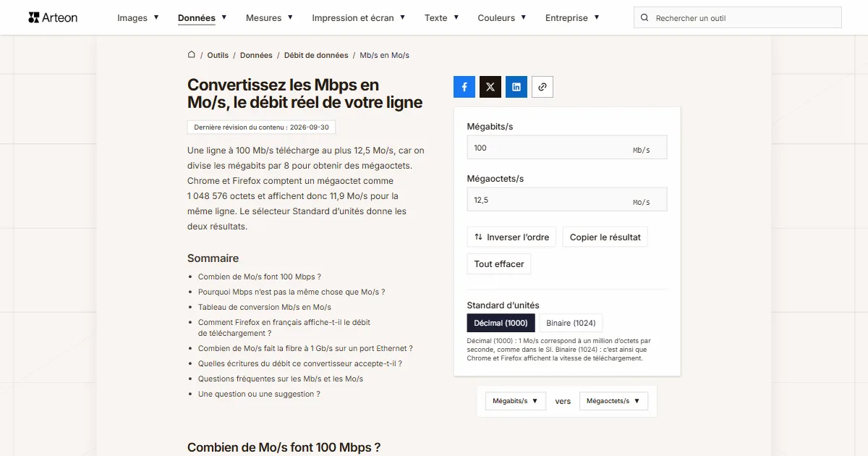Share page on Facebook
The width and height of the screenshot is (868, 456).
[x=464, y=87]
